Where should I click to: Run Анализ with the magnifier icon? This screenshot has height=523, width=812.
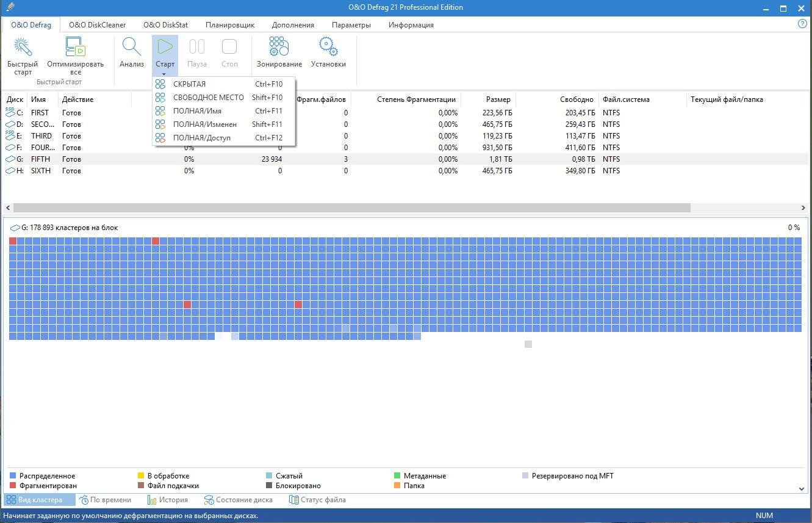131,47
